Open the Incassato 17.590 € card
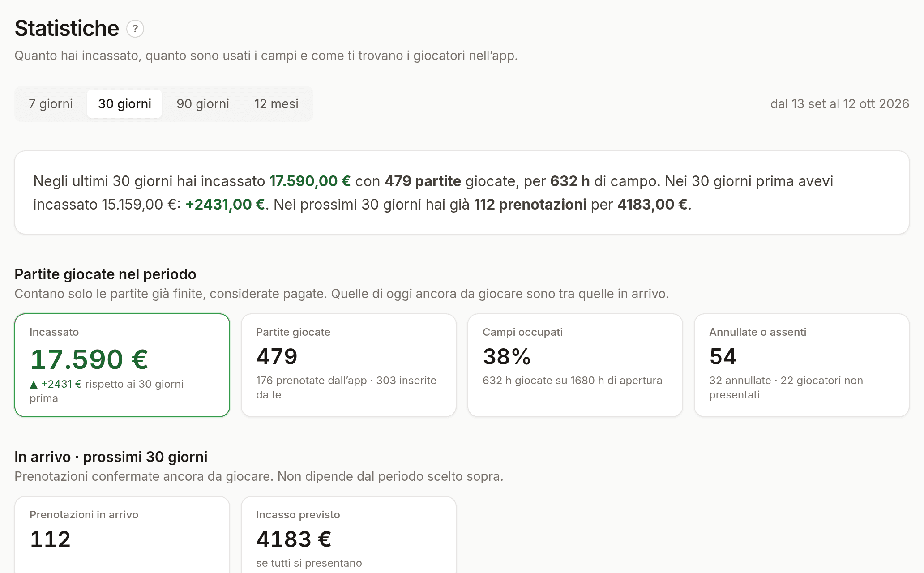924x573 pixels. 122,365
